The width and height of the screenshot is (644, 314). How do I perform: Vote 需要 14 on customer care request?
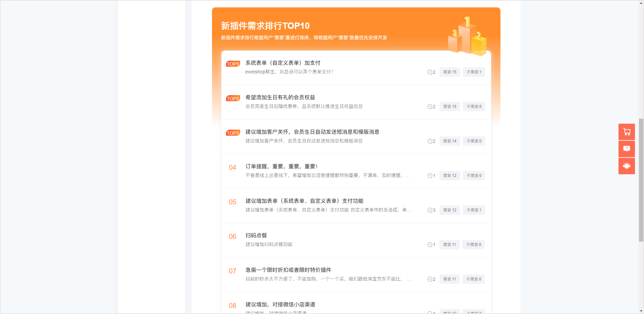tap(449, 141)
